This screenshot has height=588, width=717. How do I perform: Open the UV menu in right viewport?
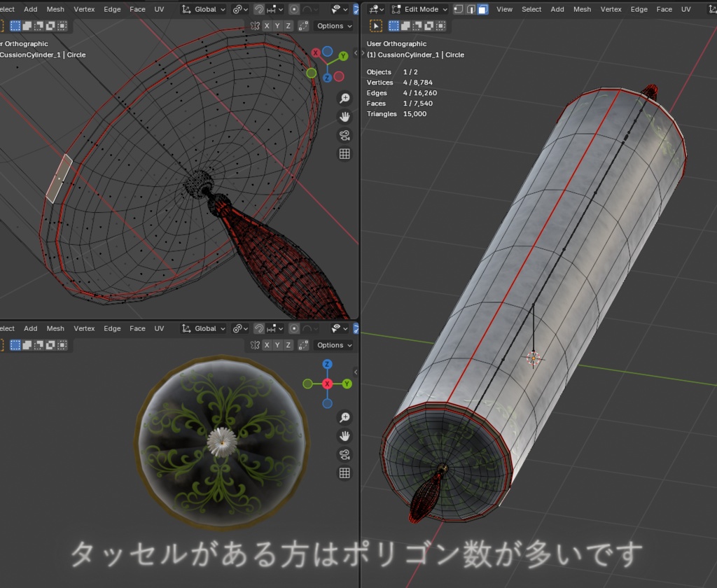(x=687, y=9)
